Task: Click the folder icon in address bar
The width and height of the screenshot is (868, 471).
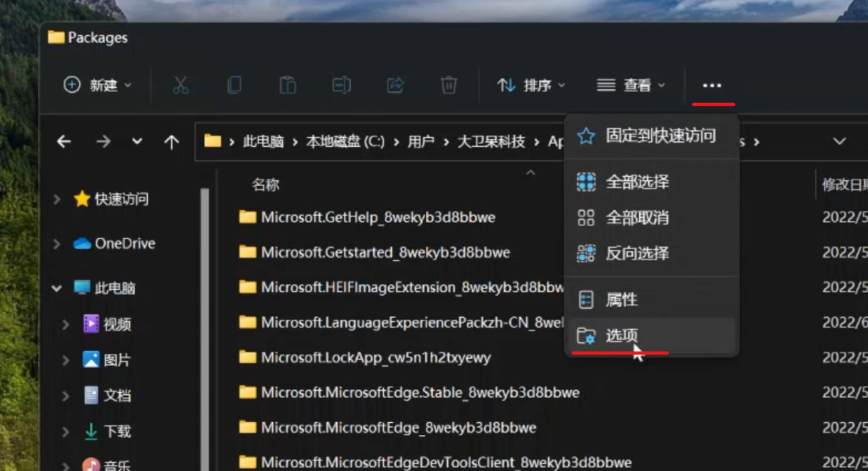Action: (212, 141)
